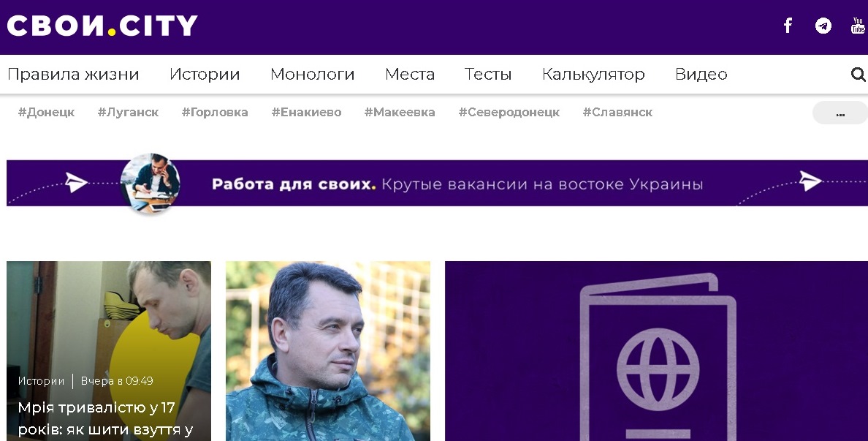Select the Места menu item
868x441 pixels.
pyautogui.click(x=410, y=75)
